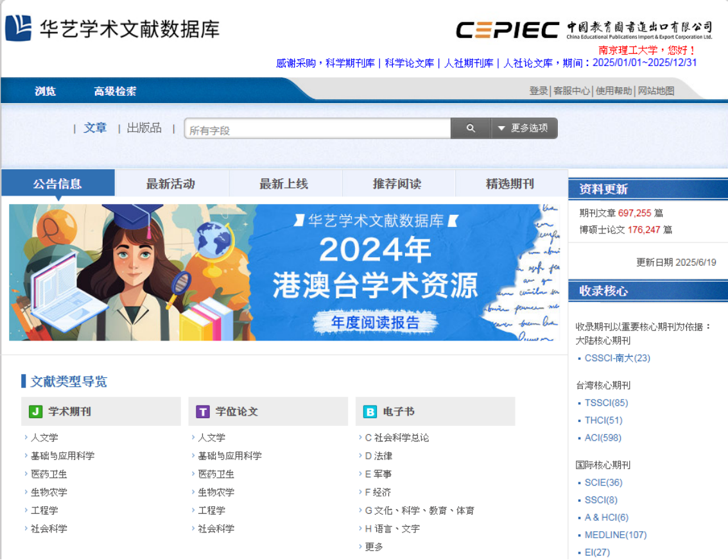The width and height of the screenshot is (728, 560).
Task: Open 基础与应用科学 under 学位论文
Action: click(x=230, y=455)
